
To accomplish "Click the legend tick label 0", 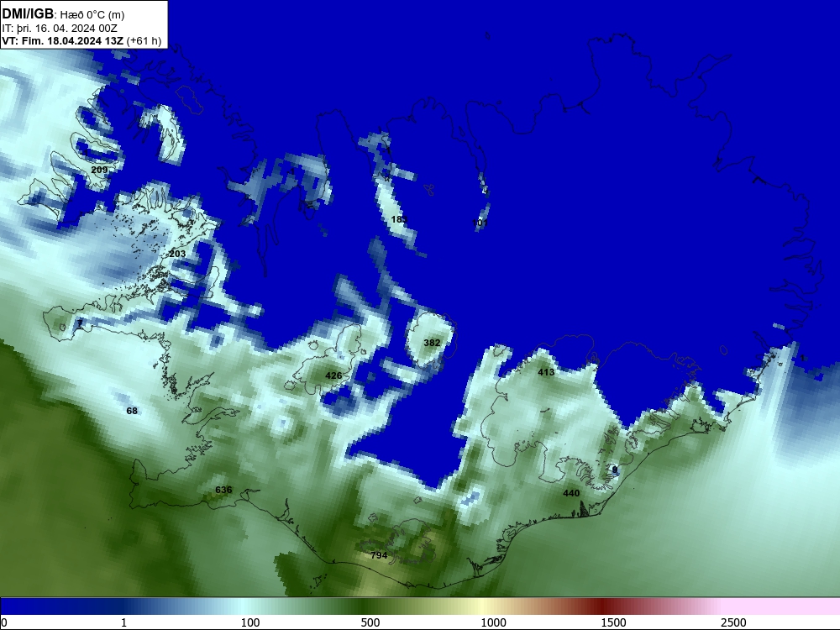I will (4, 622).
